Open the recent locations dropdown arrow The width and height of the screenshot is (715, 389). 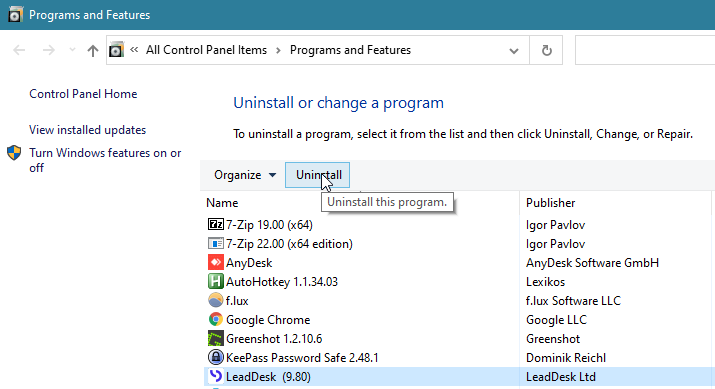tap(72, 50)
